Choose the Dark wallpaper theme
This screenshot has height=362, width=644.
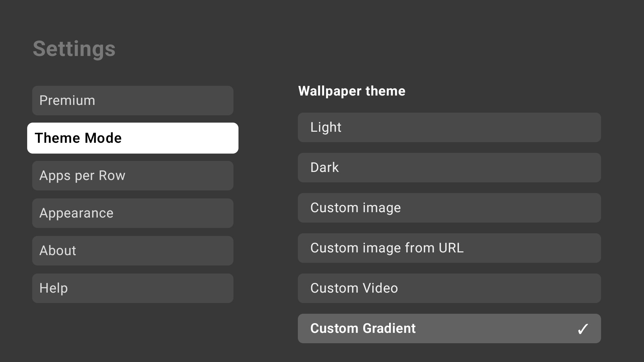tap(449, 168)
